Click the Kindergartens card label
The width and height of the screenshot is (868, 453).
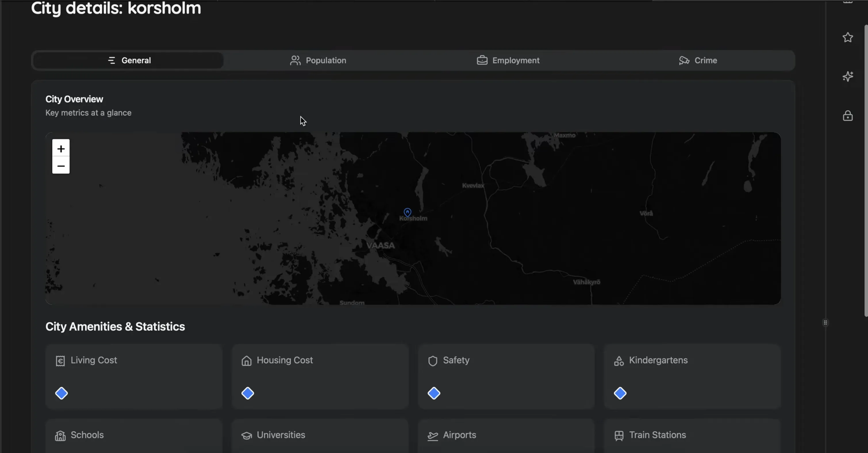tap(658, 360)
